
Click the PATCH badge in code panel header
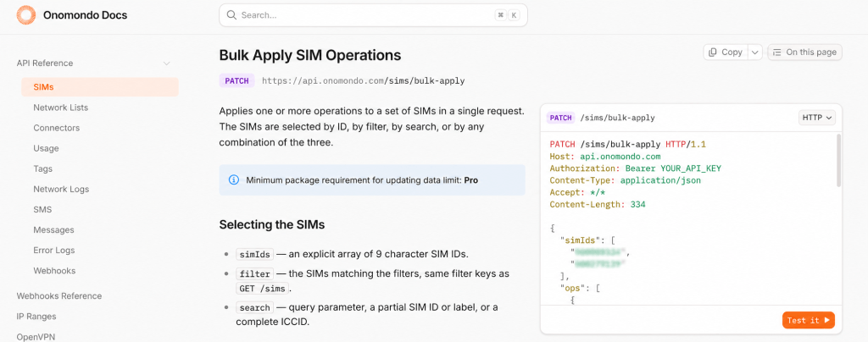point(560,118)
